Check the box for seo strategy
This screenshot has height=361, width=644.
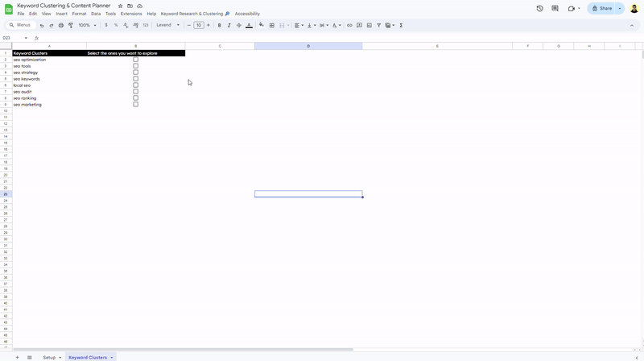(x=135, y=73)
